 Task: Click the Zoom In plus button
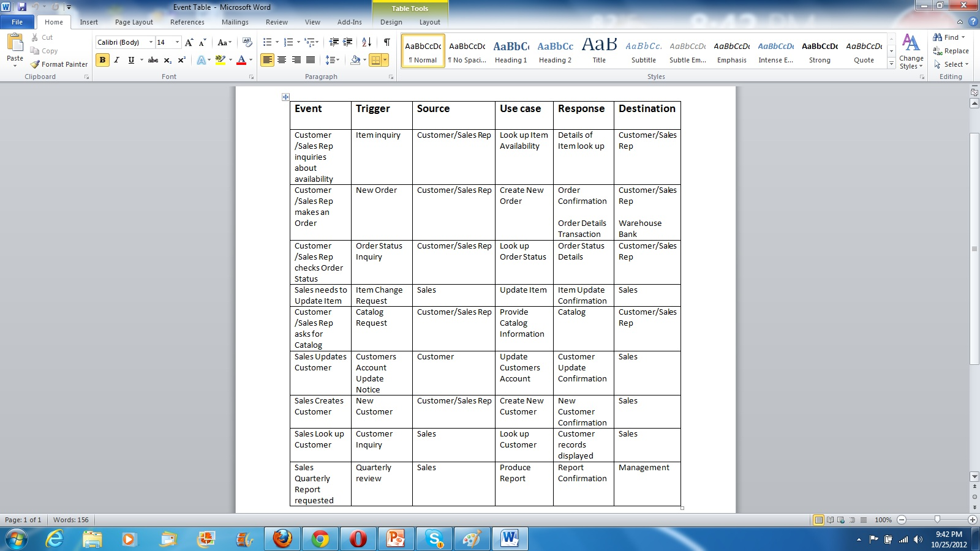972,520
